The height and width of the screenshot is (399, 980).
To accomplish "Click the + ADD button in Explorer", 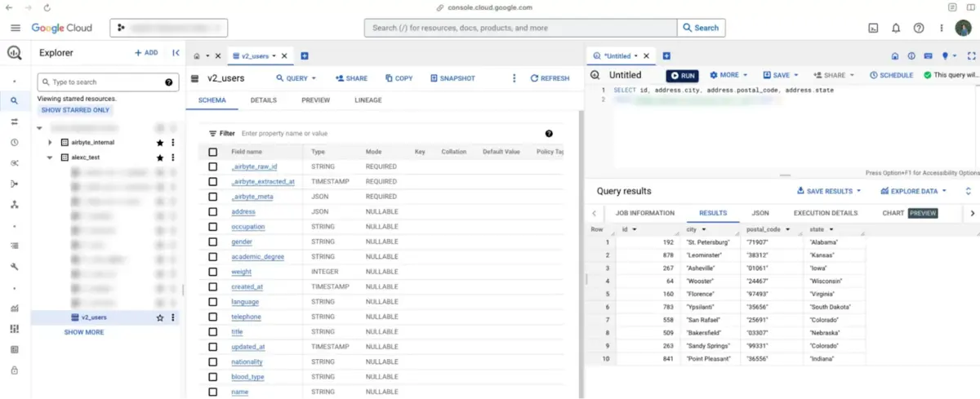I will pos(146,53).
